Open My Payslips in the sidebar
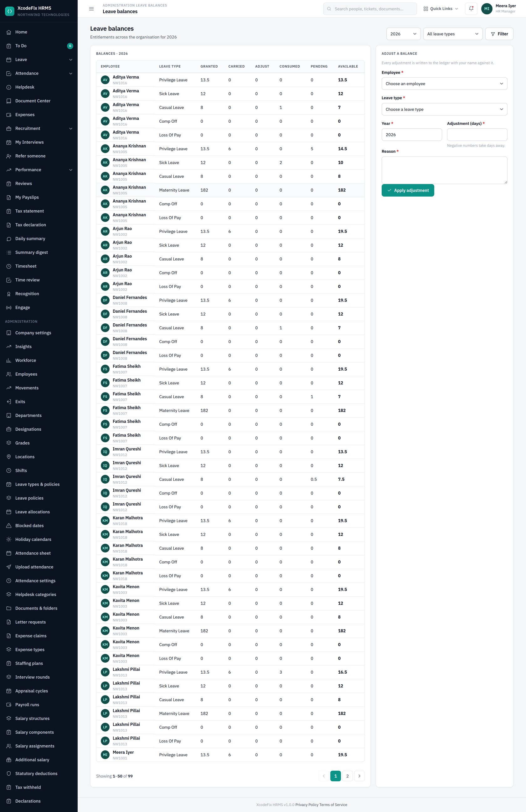This screenshot has width=526, height=812. pos(39,197)
